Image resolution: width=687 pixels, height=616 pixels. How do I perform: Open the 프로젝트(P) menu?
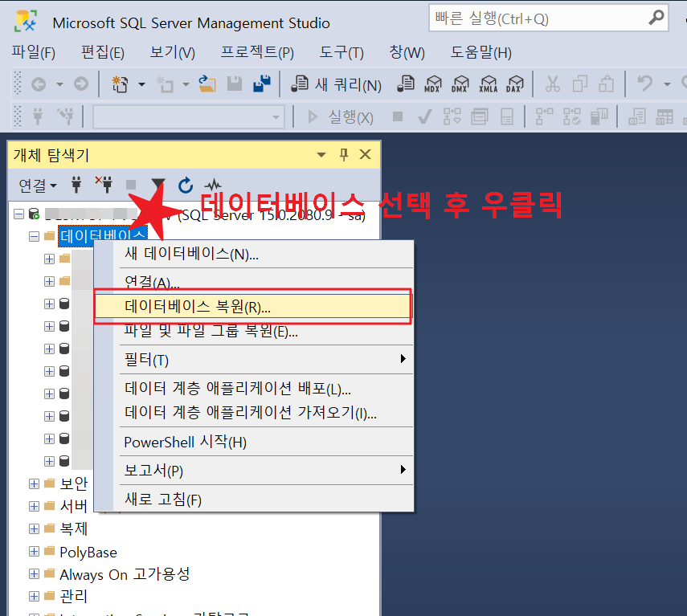(257, 52)
